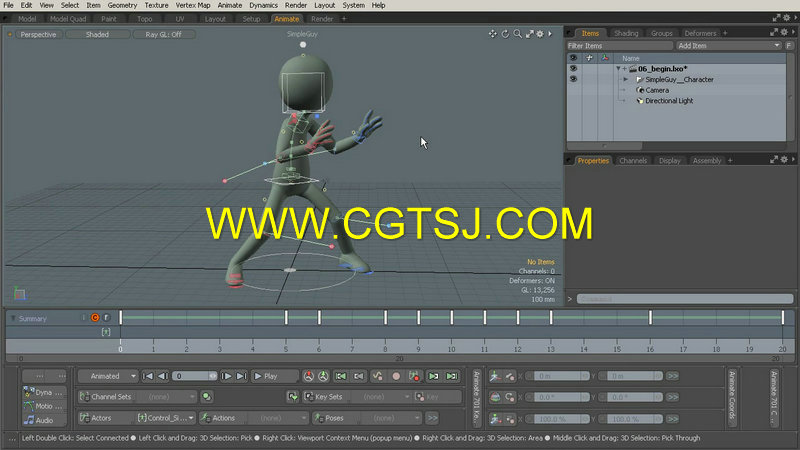Click viewport zoom magnifier icon
The height and width of the screenshot is (450, 800).
click(x=517, y=34)
